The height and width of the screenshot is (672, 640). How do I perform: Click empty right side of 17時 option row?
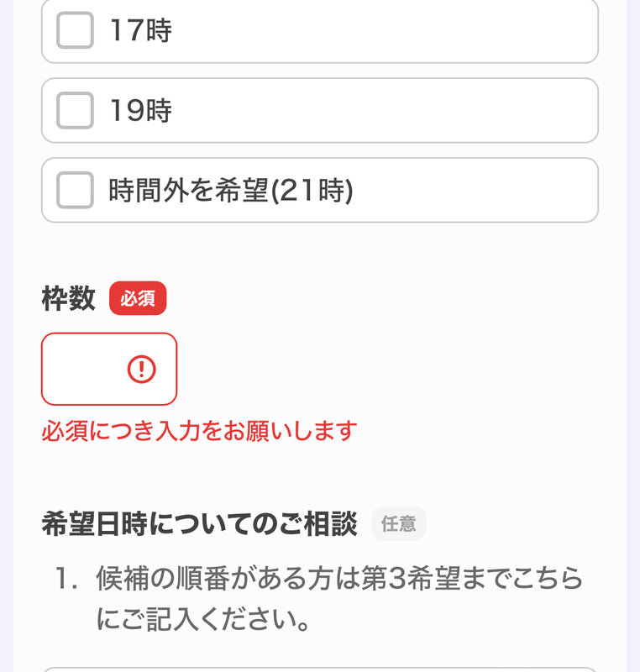coord(462,32)
